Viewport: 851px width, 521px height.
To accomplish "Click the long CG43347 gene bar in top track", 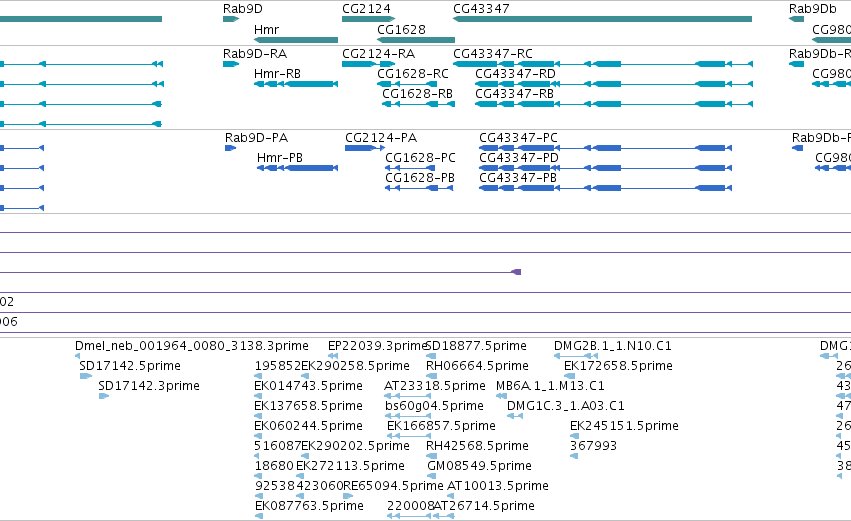I will pos(602,19).
